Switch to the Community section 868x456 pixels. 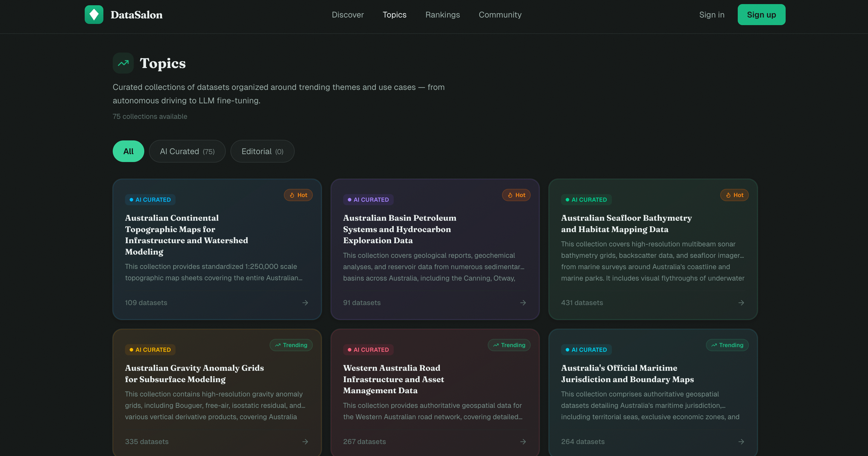point(500,15)
